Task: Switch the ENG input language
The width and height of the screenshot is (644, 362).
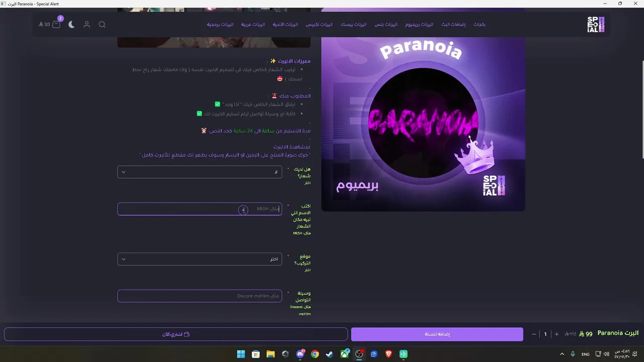Action: [586, 354]
